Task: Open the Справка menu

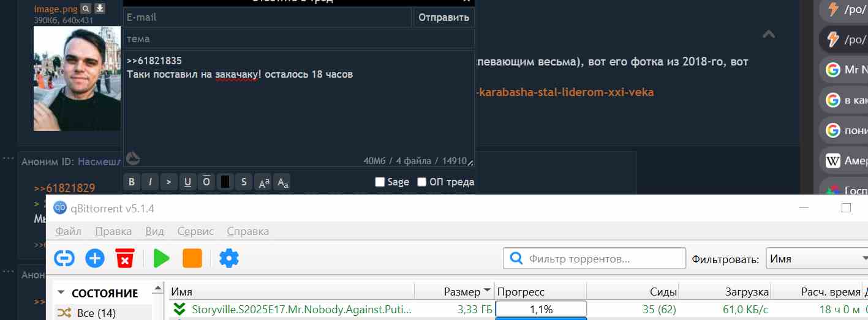Action: coord(248,231)
